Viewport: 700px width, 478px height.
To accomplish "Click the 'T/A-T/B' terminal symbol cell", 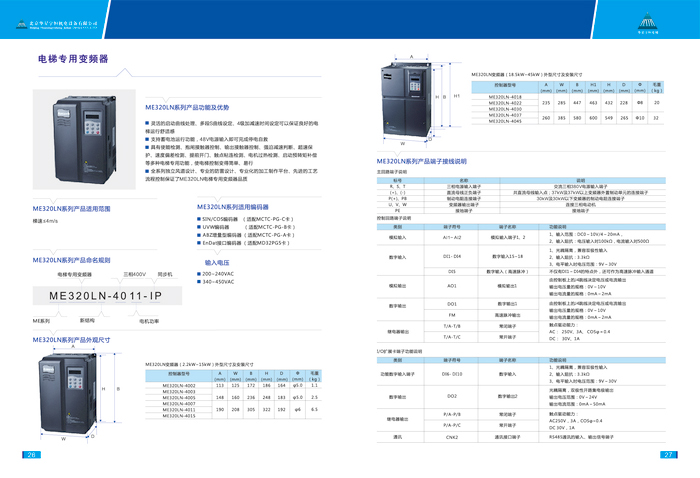I will (x=452, y=326).
